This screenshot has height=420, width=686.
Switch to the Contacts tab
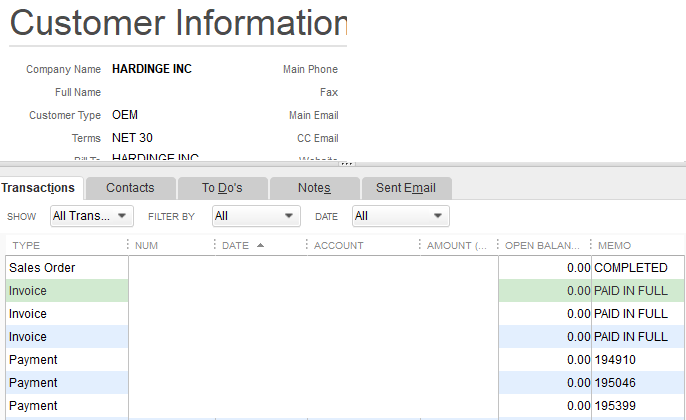coord(130,188)
